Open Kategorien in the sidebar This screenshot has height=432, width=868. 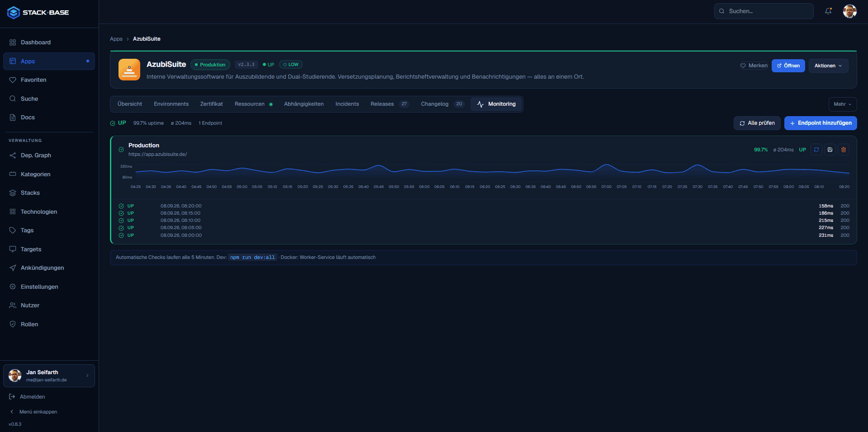[49, 174]
